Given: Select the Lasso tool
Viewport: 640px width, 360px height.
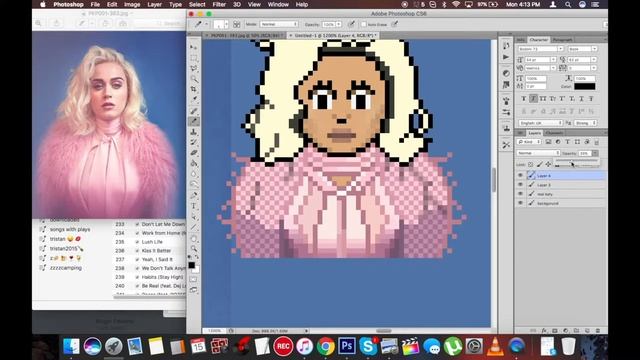Looking at the screenshot, I should [193, 68].
